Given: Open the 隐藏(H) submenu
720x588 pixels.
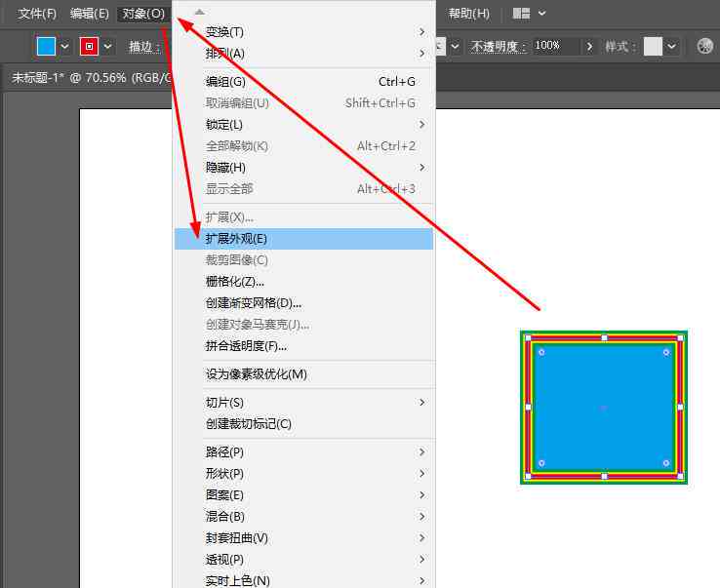Looking at the screenshot, I should (x=304, y=168).
